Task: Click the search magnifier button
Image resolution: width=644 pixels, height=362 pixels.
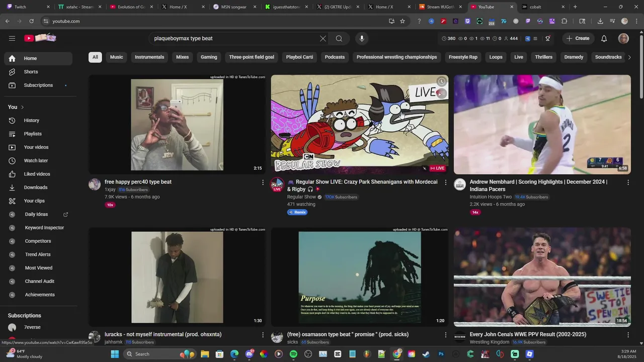Action: pyautogui.click(x=339, y=39)
